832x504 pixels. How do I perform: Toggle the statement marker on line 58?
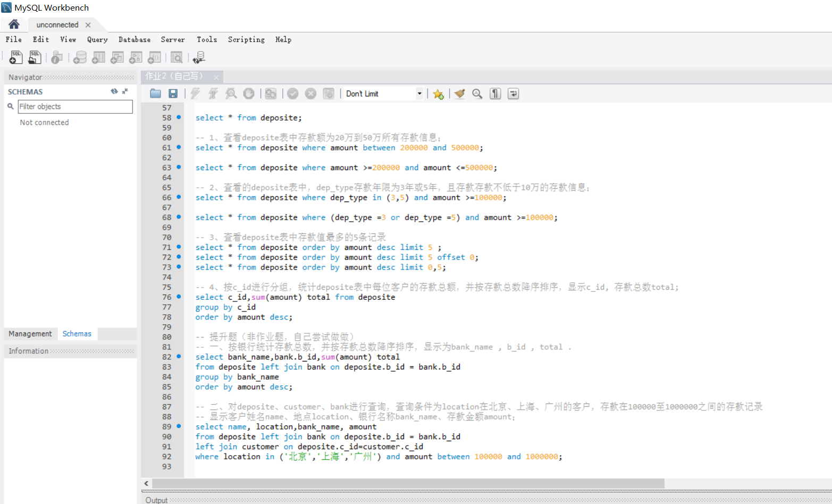click(179, 117)
